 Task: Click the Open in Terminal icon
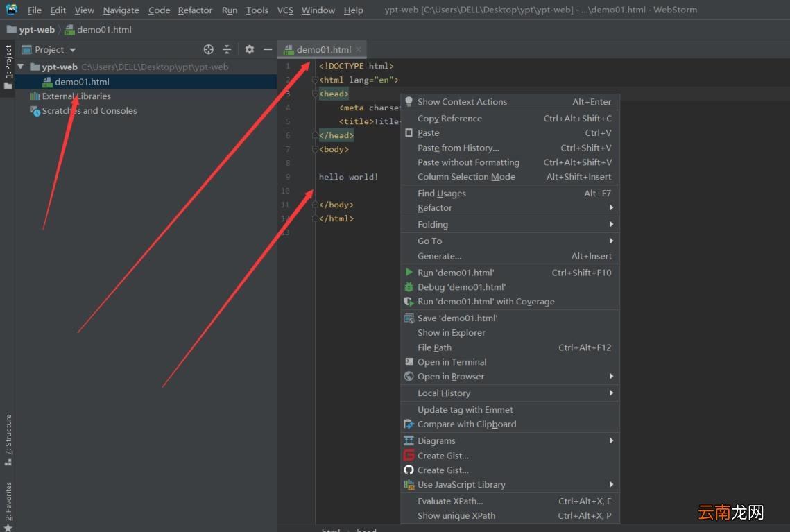[409, 362]
